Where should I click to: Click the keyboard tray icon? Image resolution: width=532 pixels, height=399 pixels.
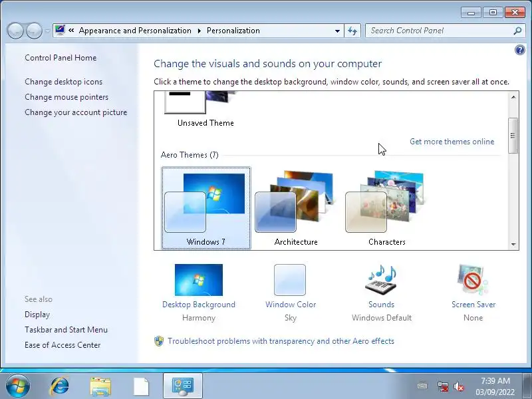pyautogui.click(x=422, y=386)
